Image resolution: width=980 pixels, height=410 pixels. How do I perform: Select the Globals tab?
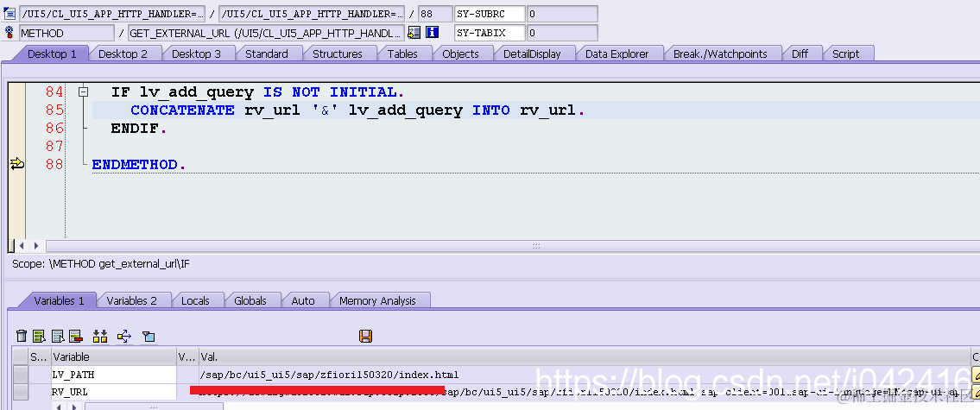click(x=250, y=300)
